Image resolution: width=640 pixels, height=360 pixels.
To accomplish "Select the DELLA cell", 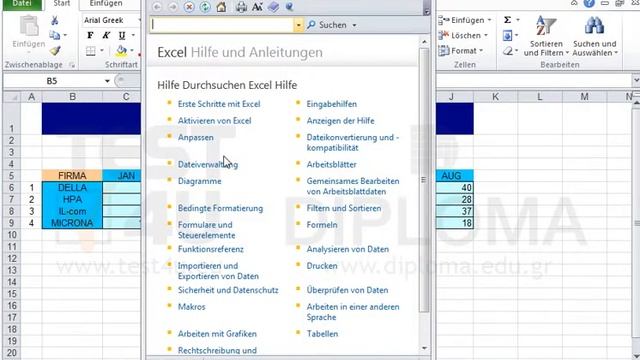I will [72, 187].
